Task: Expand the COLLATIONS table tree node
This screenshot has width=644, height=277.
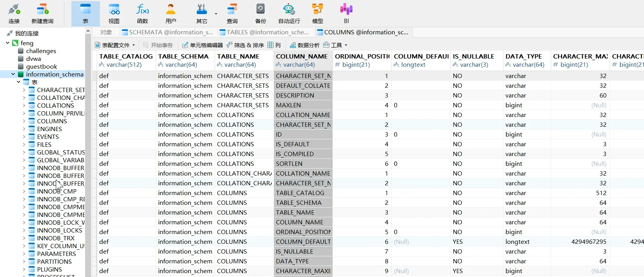Action: click(24, 106)
